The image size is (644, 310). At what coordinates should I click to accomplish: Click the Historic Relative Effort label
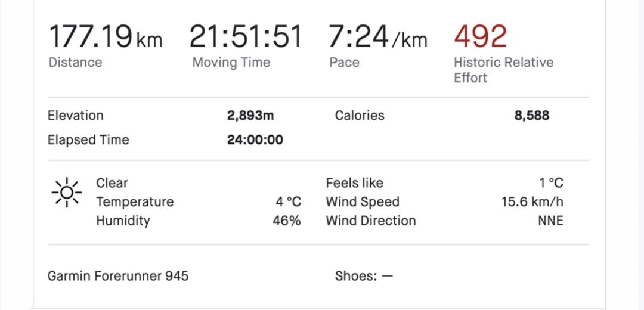pos(503,70)
